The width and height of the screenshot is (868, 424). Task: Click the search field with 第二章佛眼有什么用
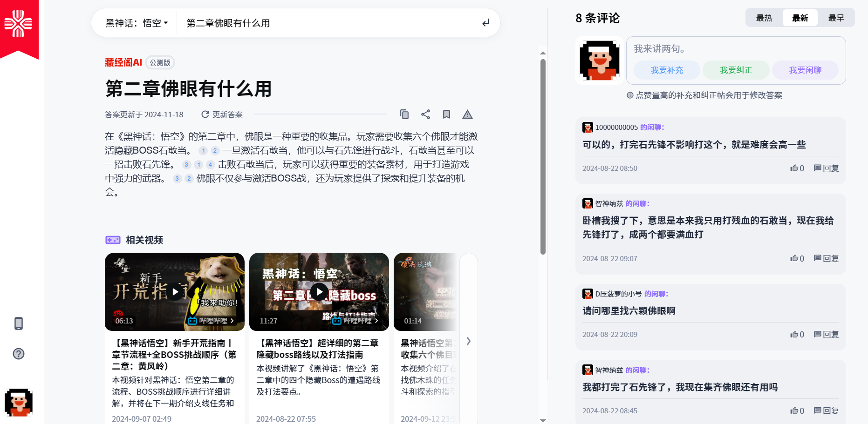click(326, 23)
